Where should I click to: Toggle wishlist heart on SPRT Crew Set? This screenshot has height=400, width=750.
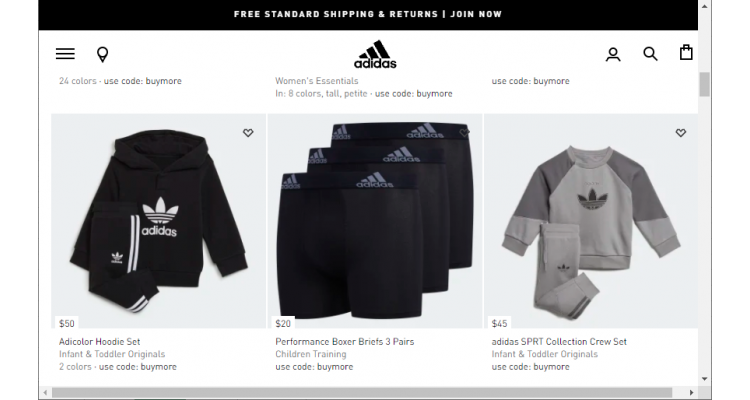[x=681, y=133]
